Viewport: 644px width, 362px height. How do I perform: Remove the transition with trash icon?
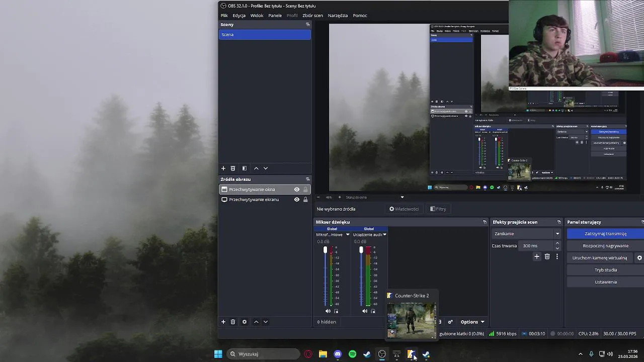(547, 257)
